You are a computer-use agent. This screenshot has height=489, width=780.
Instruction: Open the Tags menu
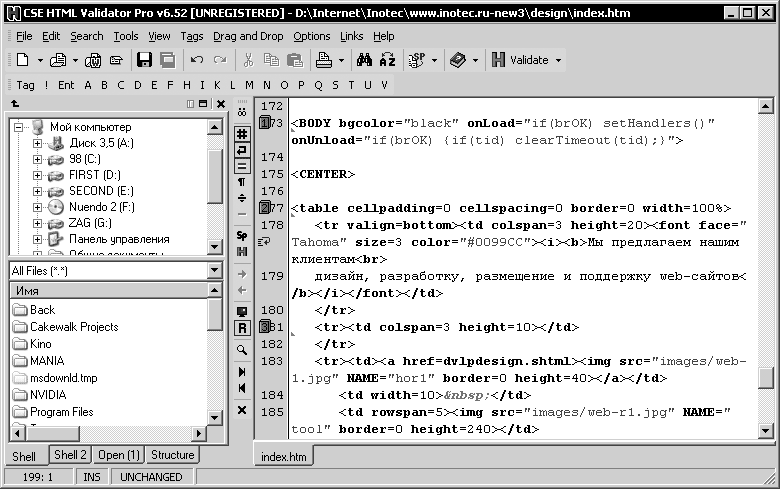click(x=192, y=36)
